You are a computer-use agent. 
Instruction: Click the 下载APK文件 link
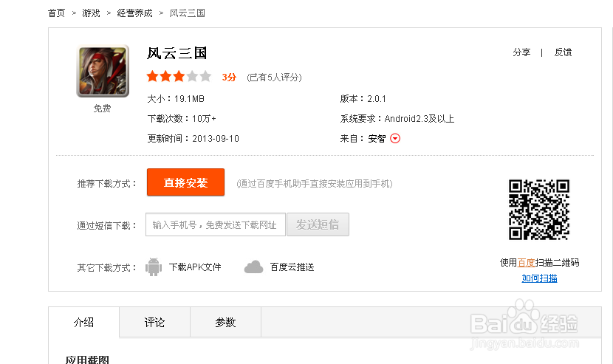195,267
